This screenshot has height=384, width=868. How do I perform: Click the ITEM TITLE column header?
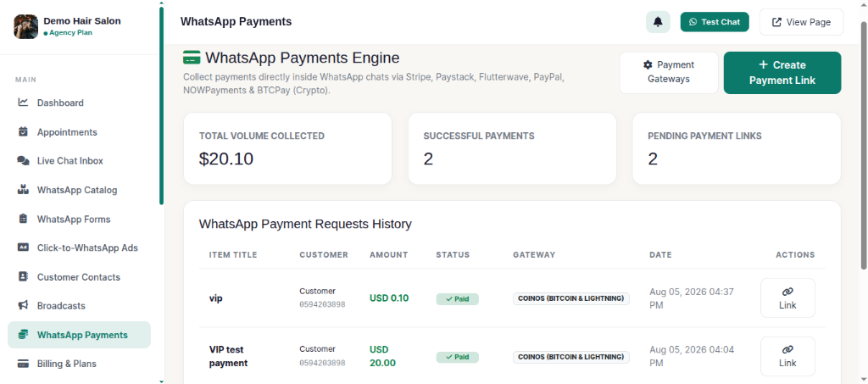[233, 255]
